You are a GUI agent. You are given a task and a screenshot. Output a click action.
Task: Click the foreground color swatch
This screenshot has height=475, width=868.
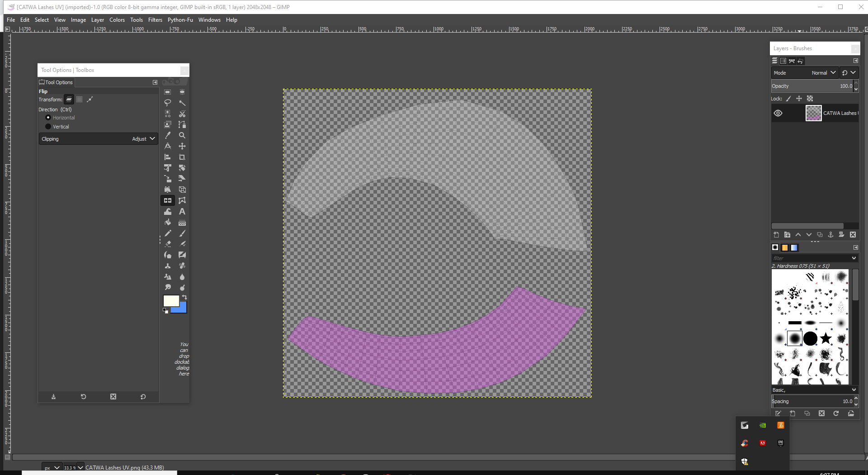(170, 300)
